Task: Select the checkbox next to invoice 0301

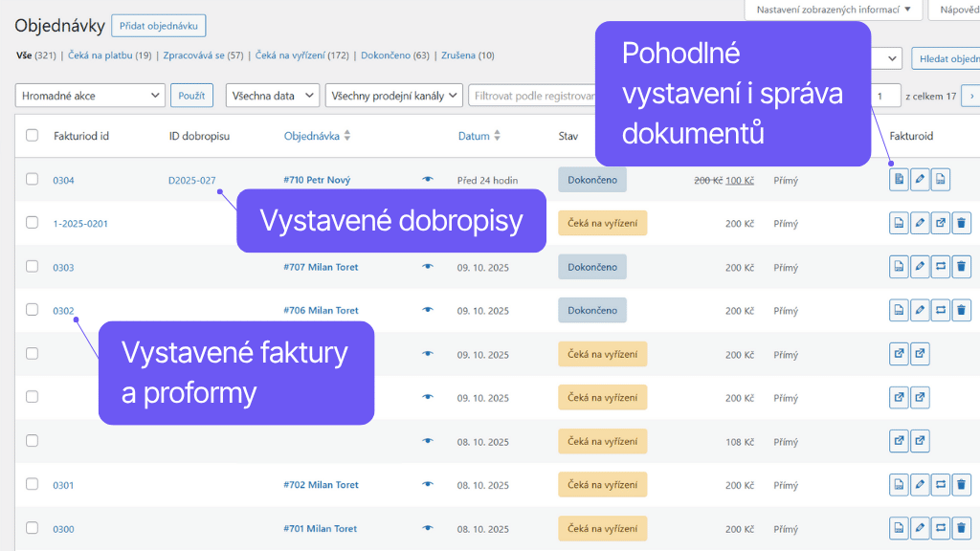Action: pyautogui.click(x=32, y=485)
